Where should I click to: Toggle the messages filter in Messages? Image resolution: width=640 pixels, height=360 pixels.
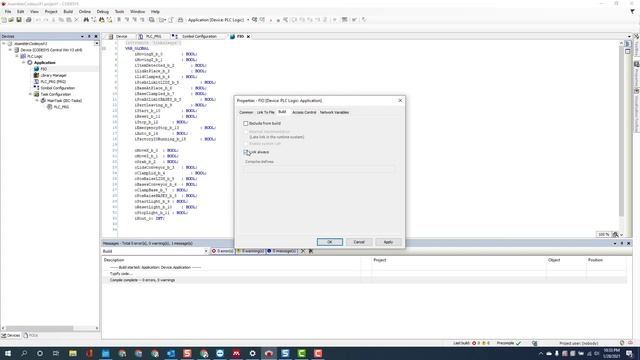[x=282, y=251]
